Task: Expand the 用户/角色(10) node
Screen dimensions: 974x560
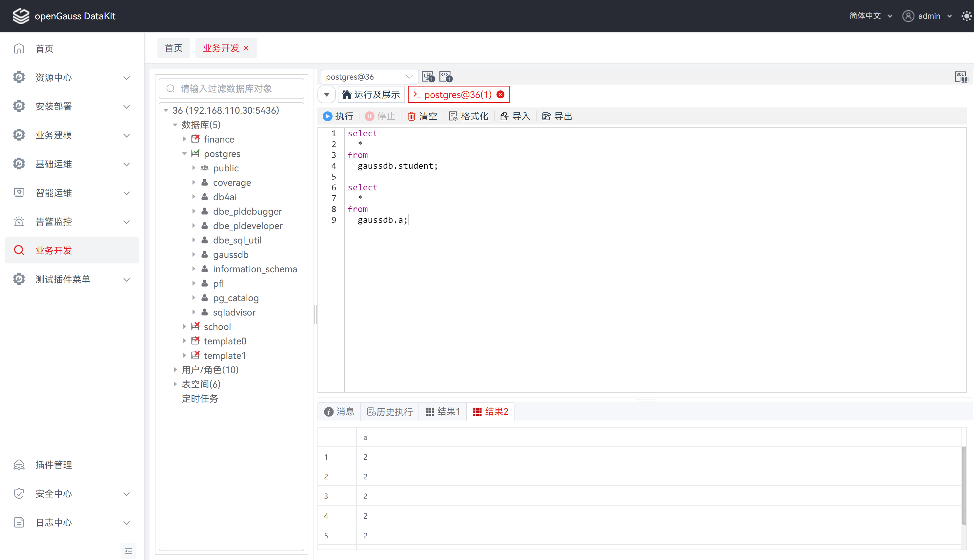Action: coord(175,370)
